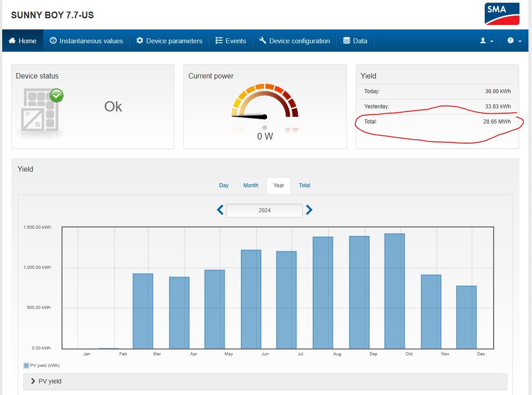Viewport: 532px width, 395px height.
Task: Click the March yield bar
Action: click(143, 311)
